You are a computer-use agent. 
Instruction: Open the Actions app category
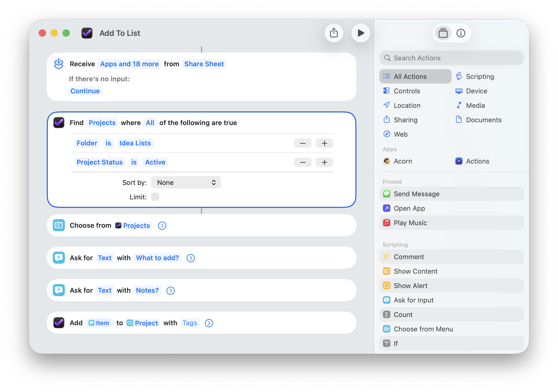(477, 161)
